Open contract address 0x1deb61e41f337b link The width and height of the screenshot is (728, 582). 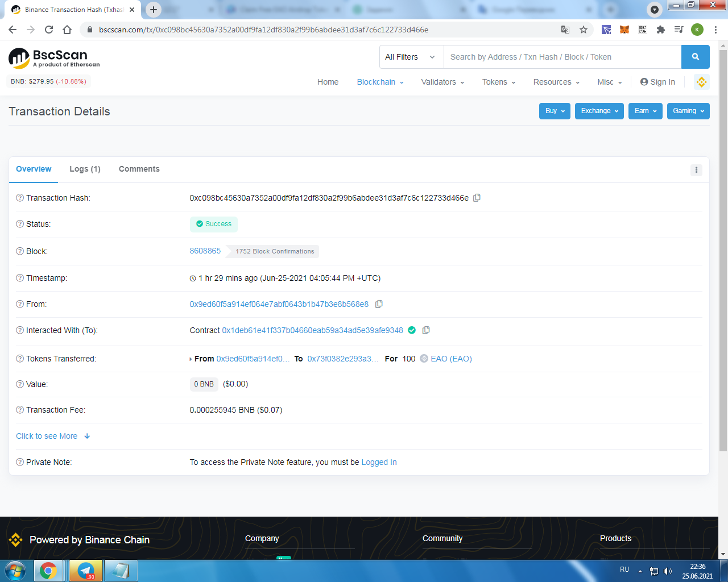[x=312, y=330]
